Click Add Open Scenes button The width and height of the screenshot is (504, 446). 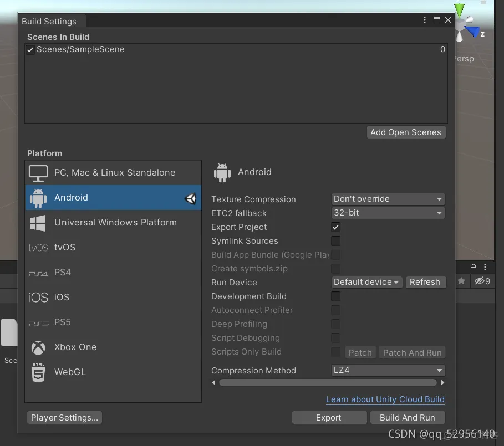[406, 132]
